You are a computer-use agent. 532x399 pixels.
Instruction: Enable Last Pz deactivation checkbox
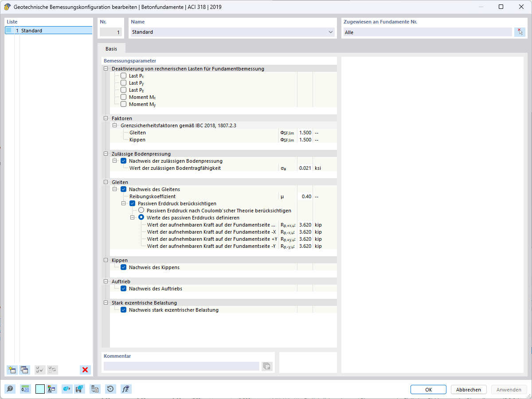pos(123,90)
